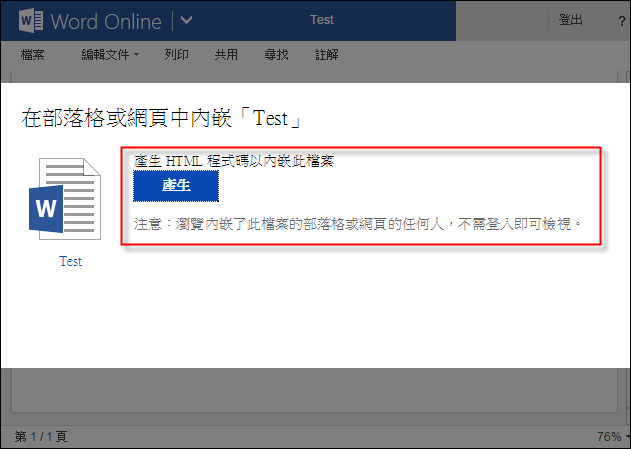Click the Word document thumbnail icon

pos(65,199)
